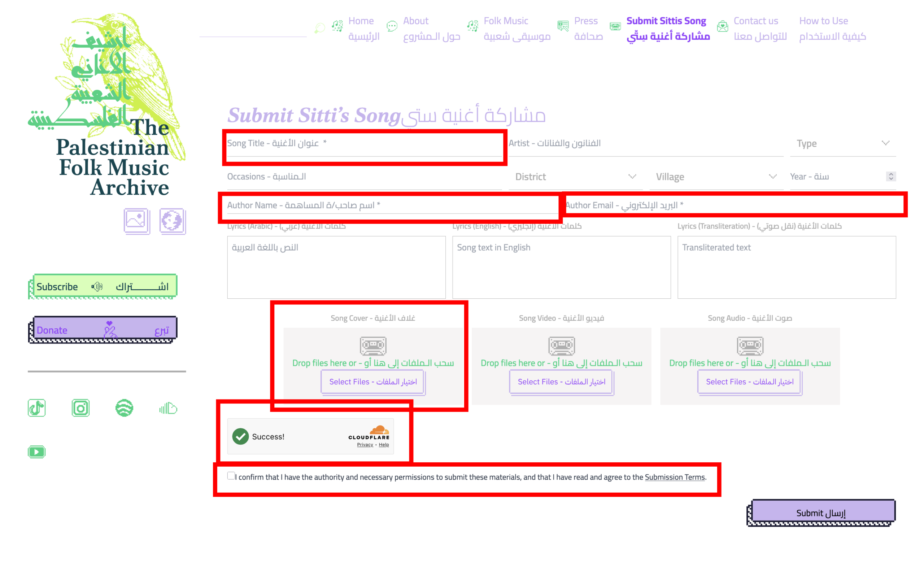
Task: Click the music notes icon beside Home
Action: [x=337, y=26]
